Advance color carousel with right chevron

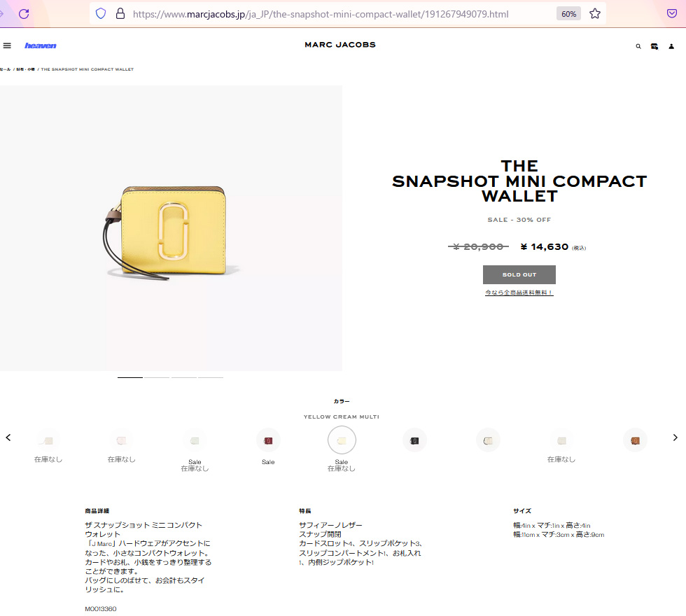(675, 437)
